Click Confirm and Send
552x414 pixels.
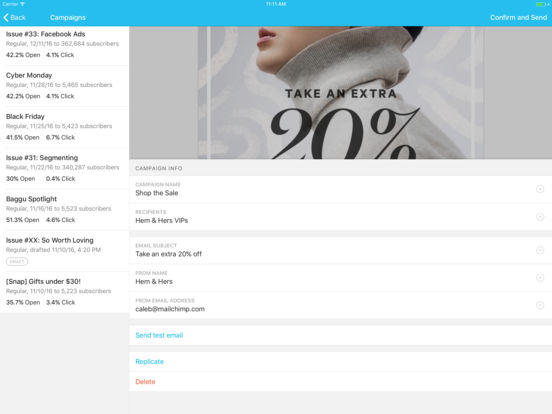coord(518,18)
